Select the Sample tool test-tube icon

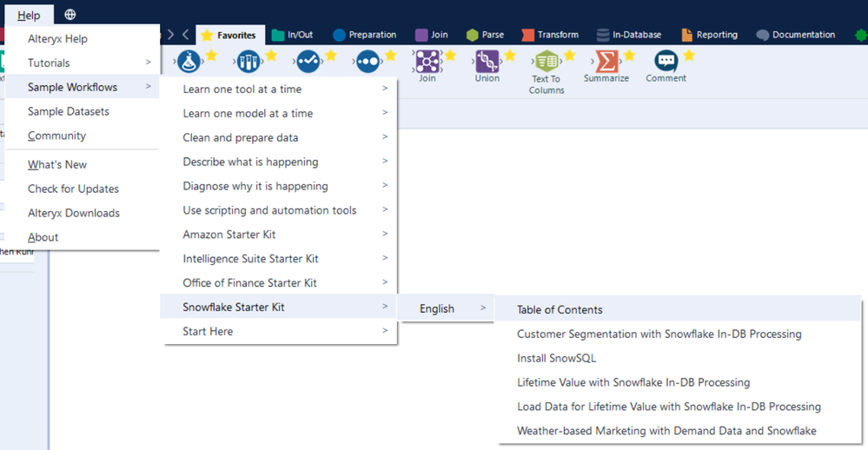point(248,62)
